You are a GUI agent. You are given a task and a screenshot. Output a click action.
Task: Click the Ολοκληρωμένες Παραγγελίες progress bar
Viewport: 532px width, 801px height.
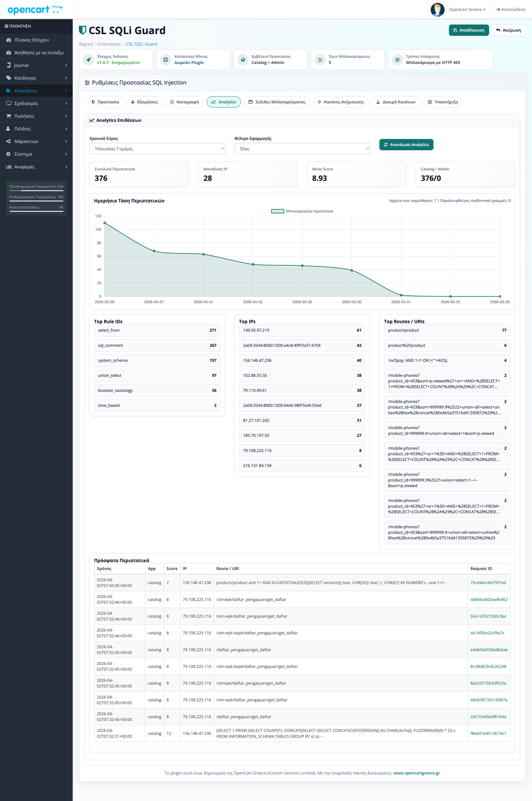pyautogui.click(x=36, y=191)
